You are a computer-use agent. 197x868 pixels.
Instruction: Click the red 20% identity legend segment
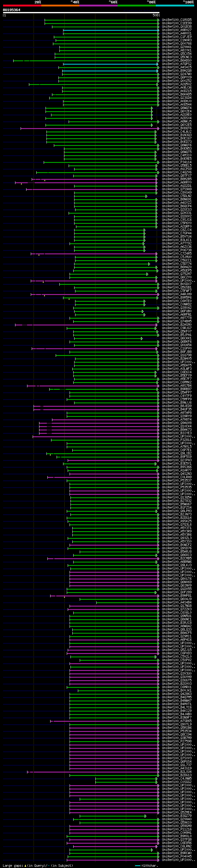click(22, 6)
